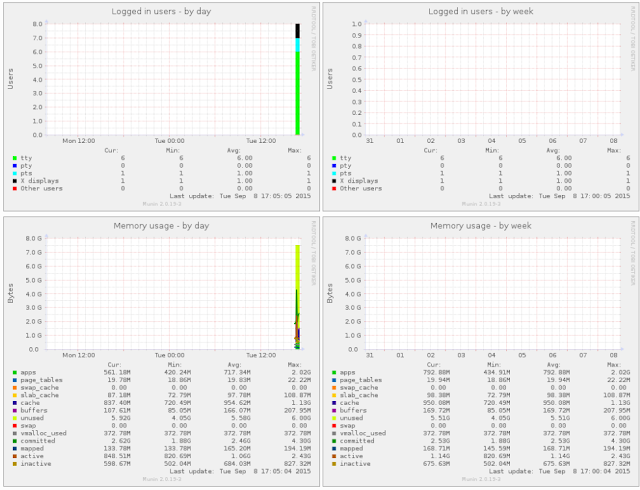Click last update time '17:00:04 2015'

[604, 471]
